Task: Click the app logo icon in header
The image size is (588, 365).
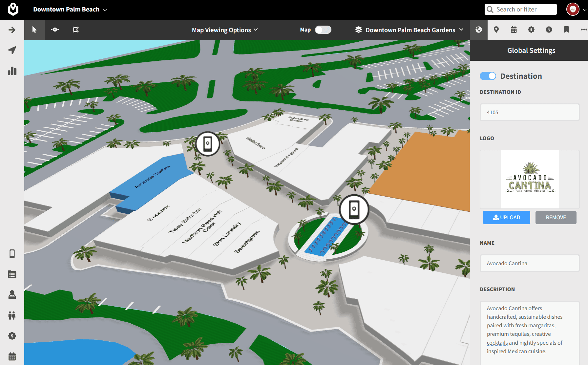Action: (x=13, y=9)
